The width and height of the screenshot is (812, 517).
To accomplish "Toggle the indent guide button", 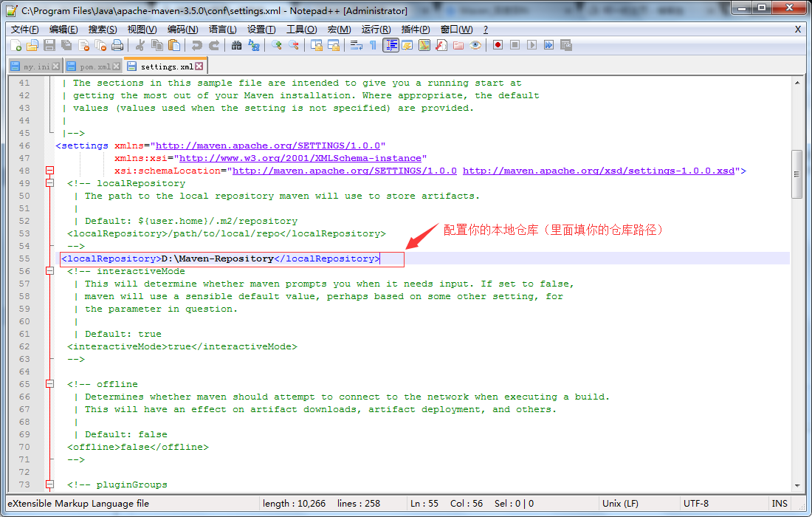I will pyautogui.click(x=390, y=46).
